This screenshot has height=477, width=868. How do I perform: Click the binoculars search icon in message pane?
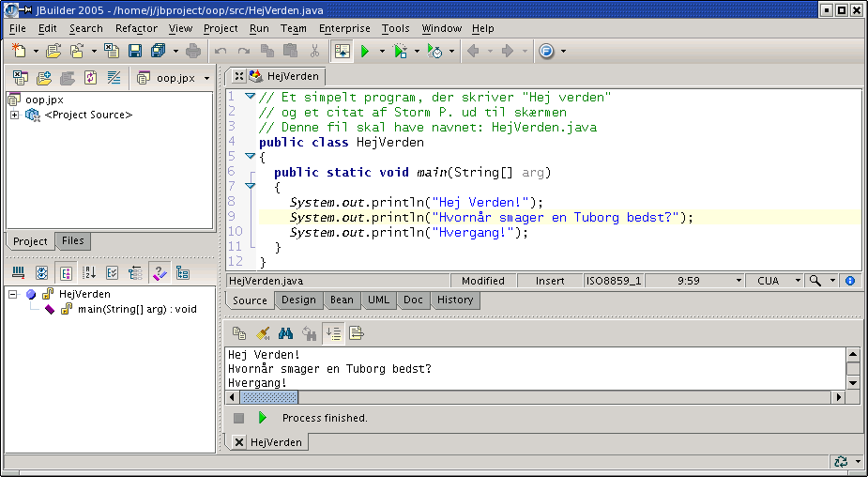286,332
